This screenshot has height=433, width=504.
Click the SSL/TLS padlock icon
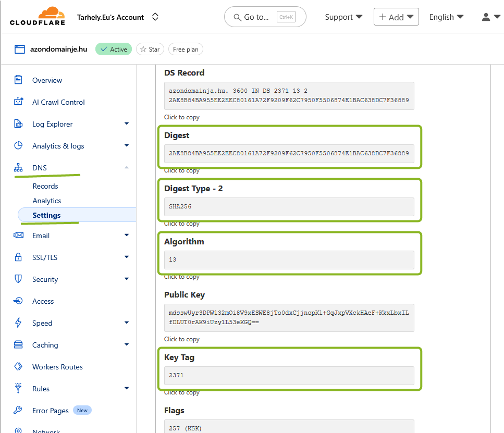(x=19, y=257)
